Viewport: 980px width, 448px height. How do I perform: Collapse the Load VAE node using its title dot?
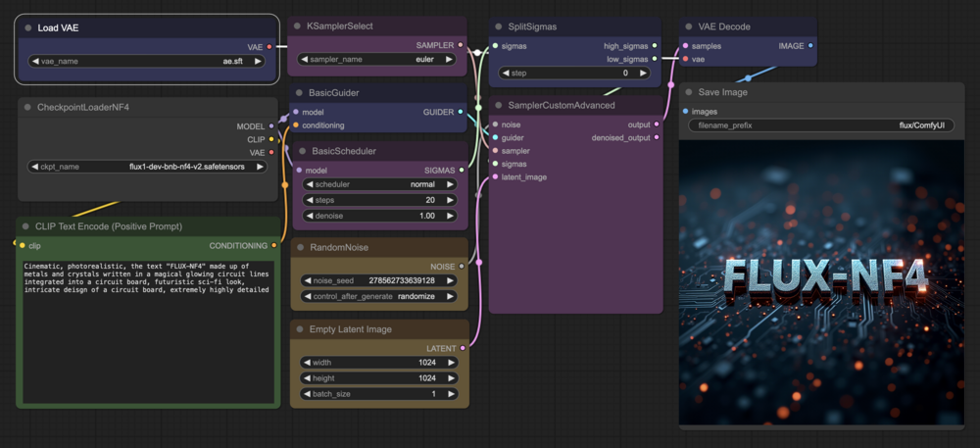[x=28, y=28]
